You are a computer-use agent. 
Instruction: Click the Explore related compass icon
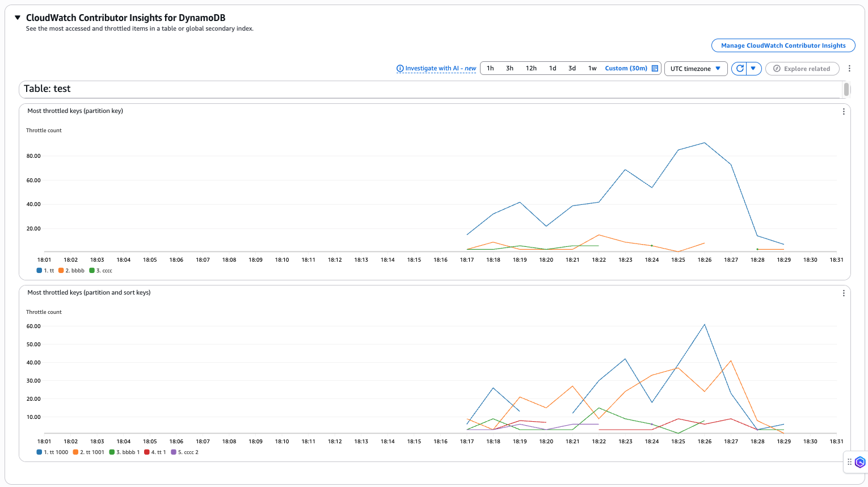pos(777,68)
